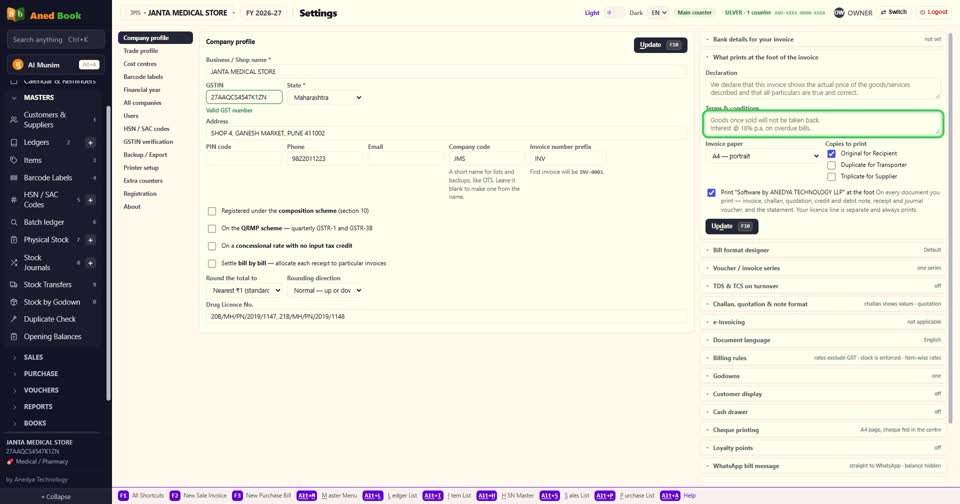
Task: Open the Printer setup settings tab
Action: [156, 168]
